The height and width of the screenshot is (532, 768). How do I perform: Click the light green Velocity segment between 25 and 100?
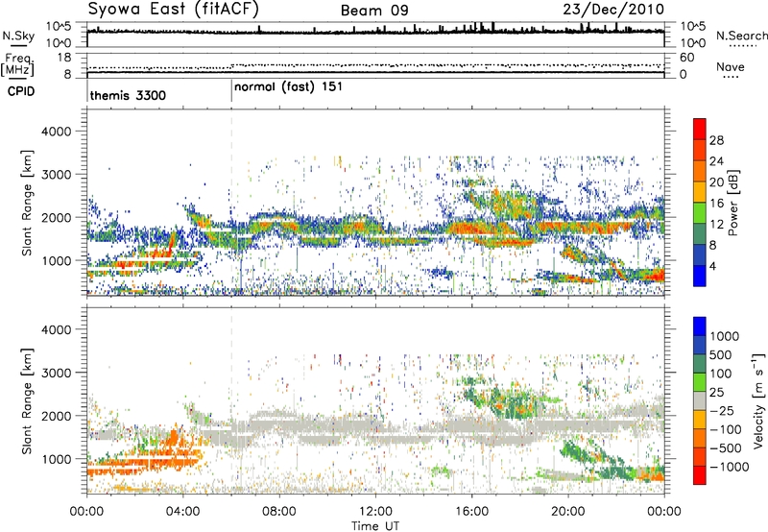pos(700,382)
